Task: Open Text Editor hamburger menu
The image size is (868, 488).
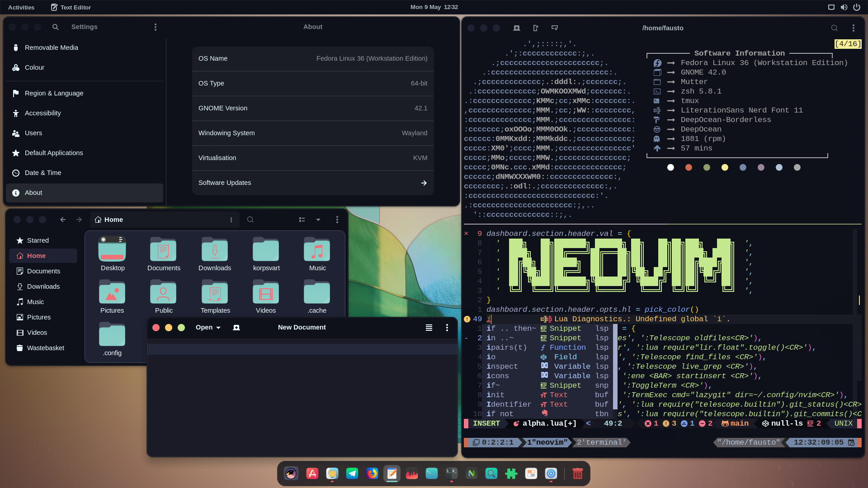Action: [x=429, y=328]
